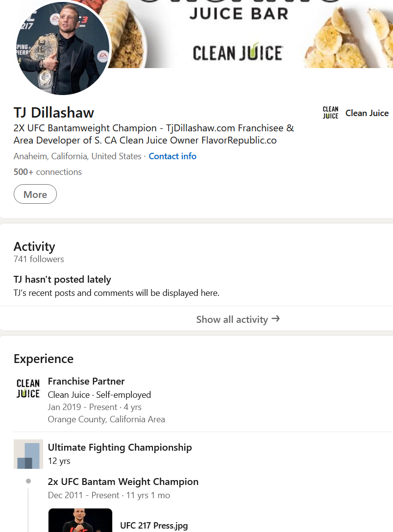This screenshot has height=532, width=393.
Task: Click the 'Jan 2019 - Present · 4 yrs' dates
Action: click(x=95, y=407)
